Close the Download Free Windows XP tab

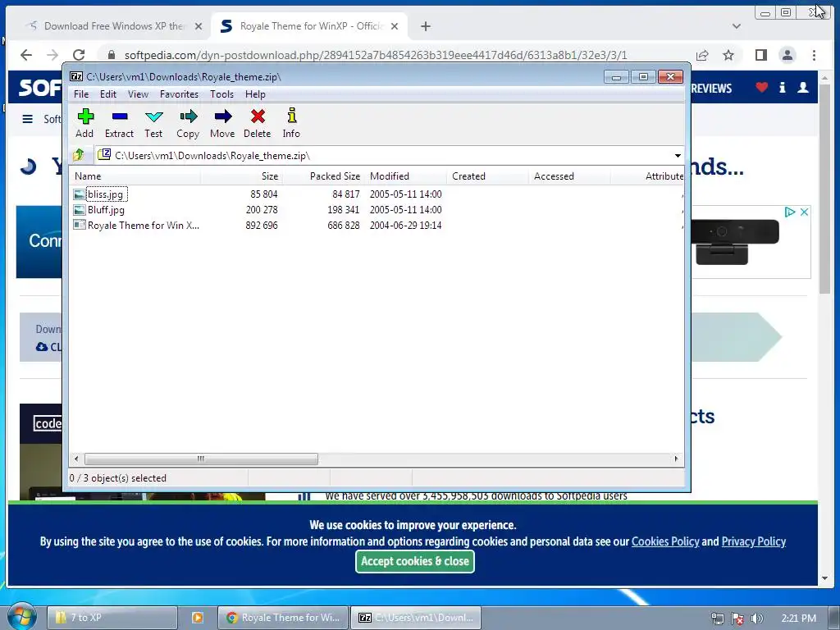coord(199,26)
